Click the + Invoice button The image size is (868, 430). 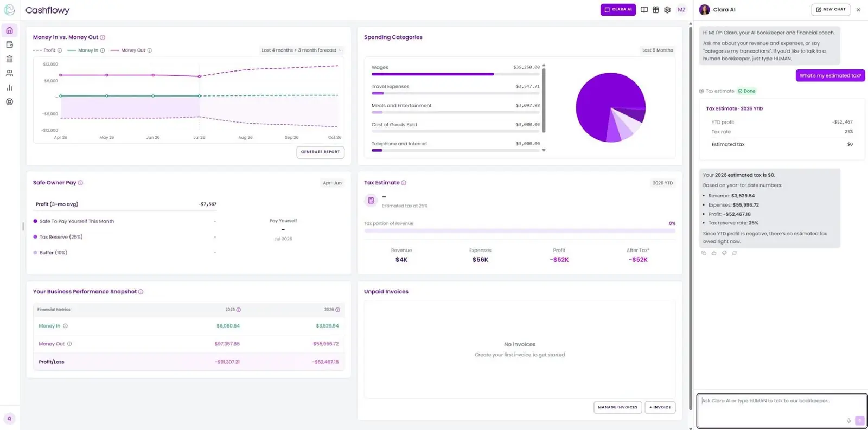[x=660, y=407]
